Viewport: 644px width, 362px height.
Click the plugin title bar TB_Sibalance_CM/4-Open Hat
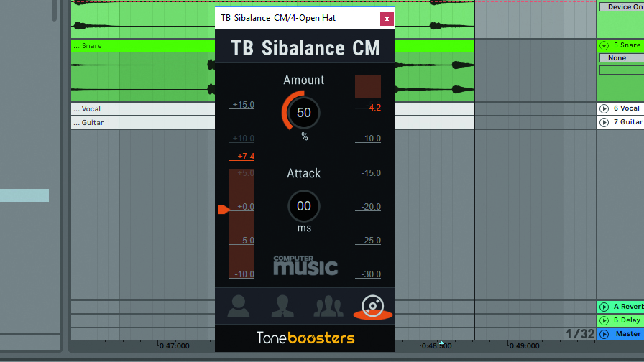(x=278, y=18)
